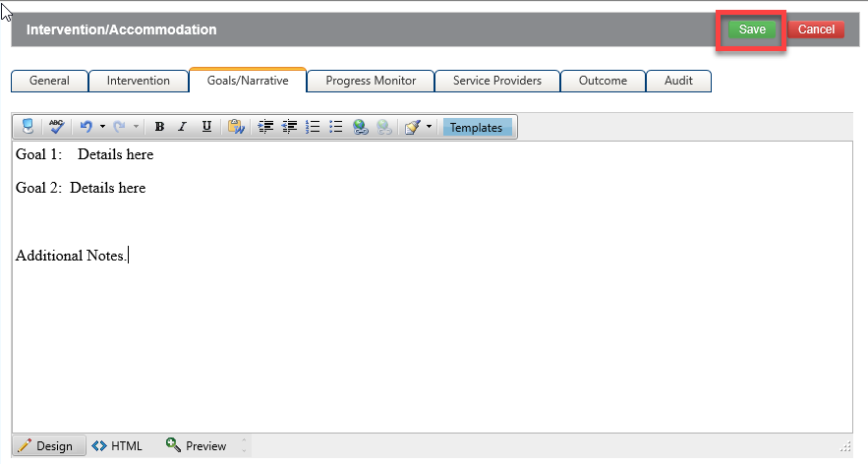Switch editor to HTML mode
This screenshot has width=868, height=464.
(117, 445)
